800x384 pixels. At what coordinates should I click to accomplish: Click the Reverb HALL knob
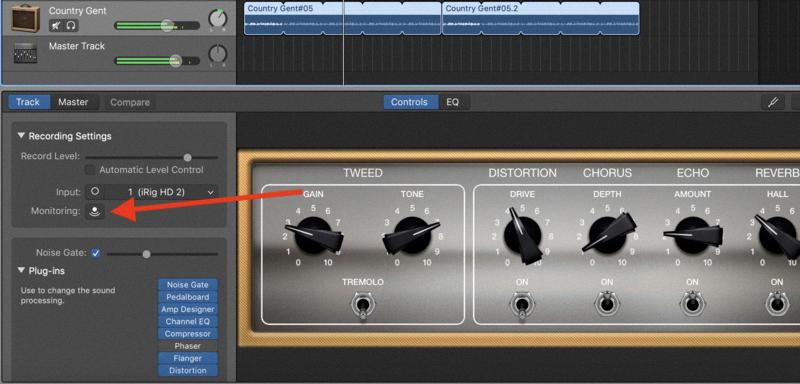tap(777, 236)
